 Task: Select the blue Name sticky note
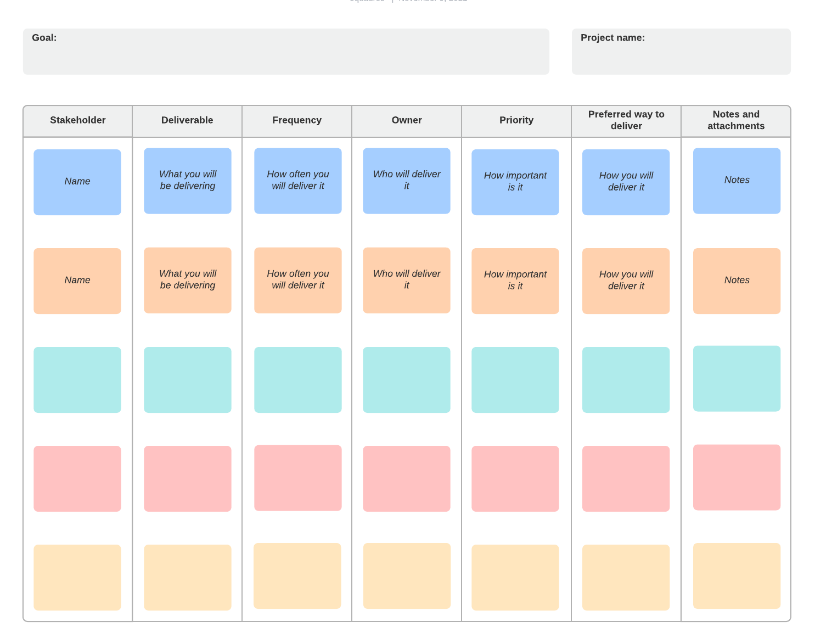(x=77, y=182)
